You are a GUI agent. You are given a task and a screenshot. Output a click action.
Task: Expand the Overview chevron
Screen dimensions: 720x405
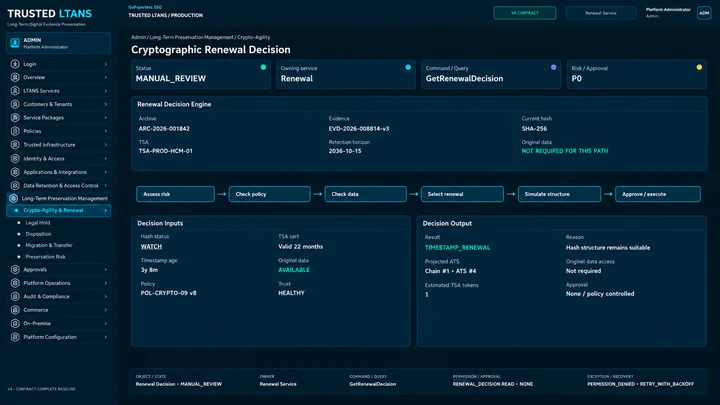[x=106, y=78]
